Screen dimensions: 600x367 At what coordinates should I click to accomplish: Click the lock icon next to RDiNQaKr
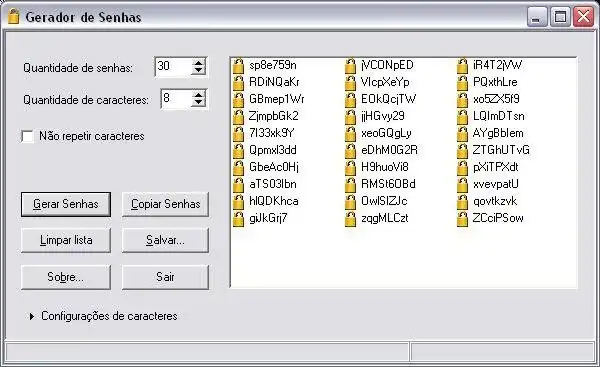click(238, 83)
